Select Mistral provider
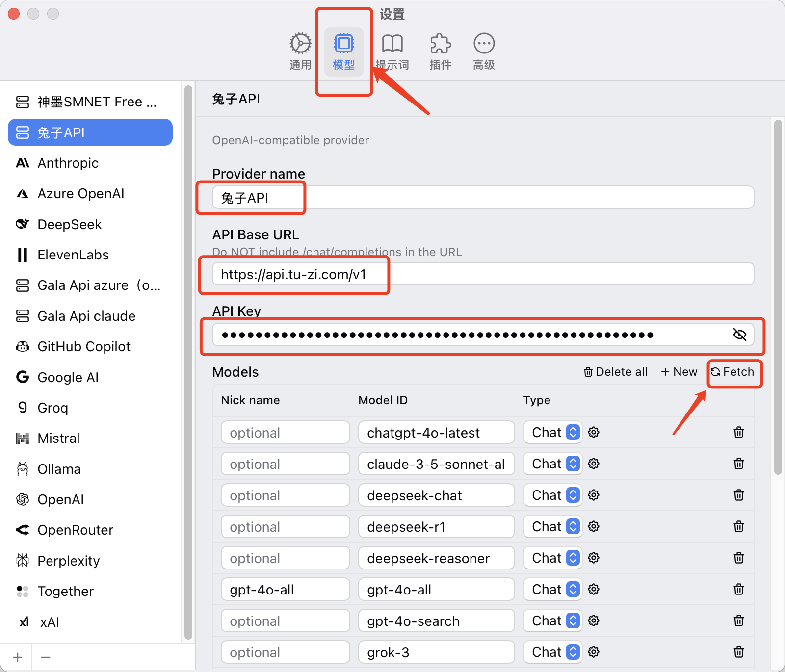785x672 pixels. click(90, 438)
